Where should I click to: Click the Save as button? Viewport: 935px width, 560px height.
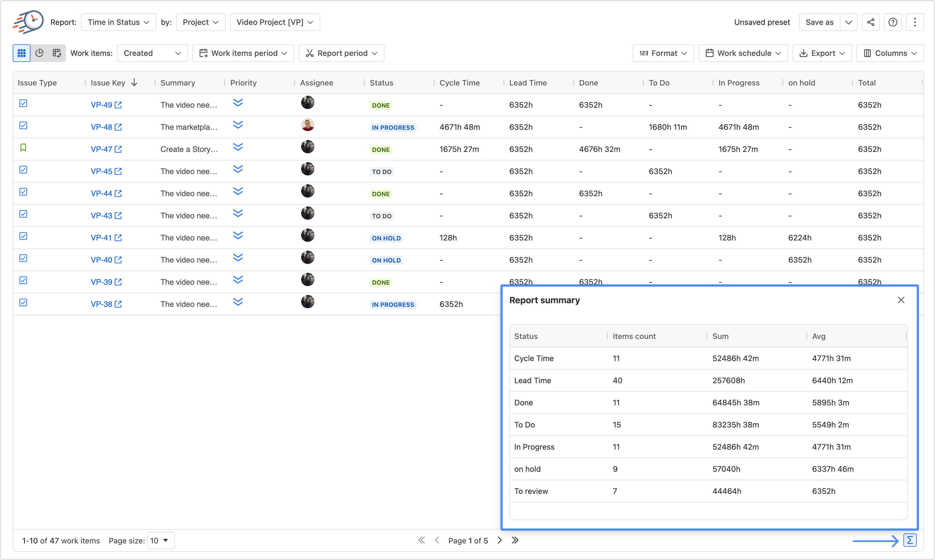(x=819, y=22)
